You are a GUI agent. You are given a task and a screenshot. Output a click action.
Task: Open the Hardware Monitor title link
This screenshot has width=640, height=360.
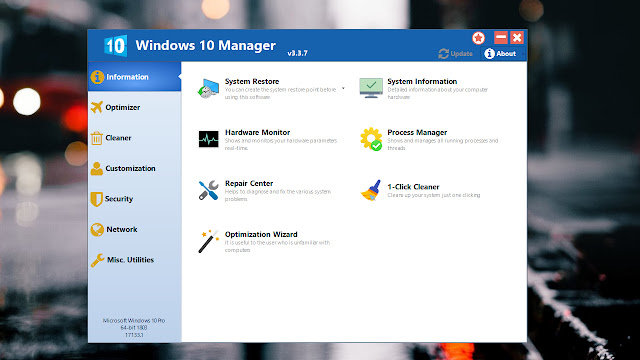pos(258,132)
